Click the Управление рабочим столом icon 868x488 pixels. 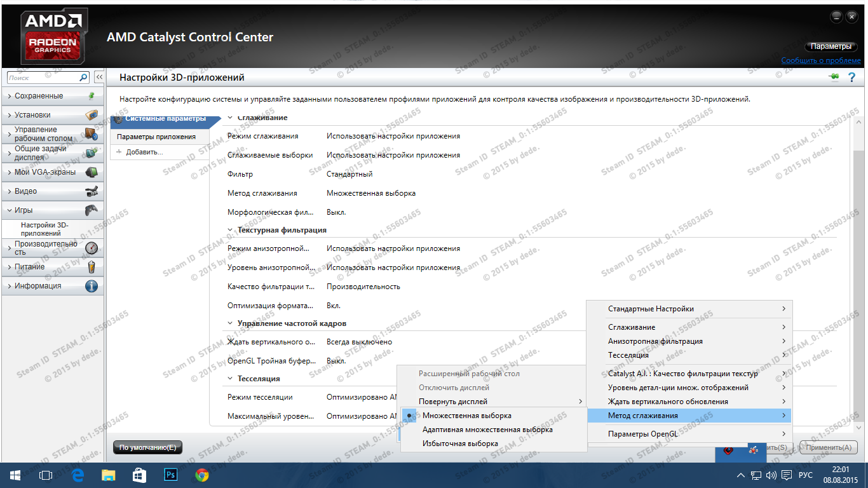[92, 134]
